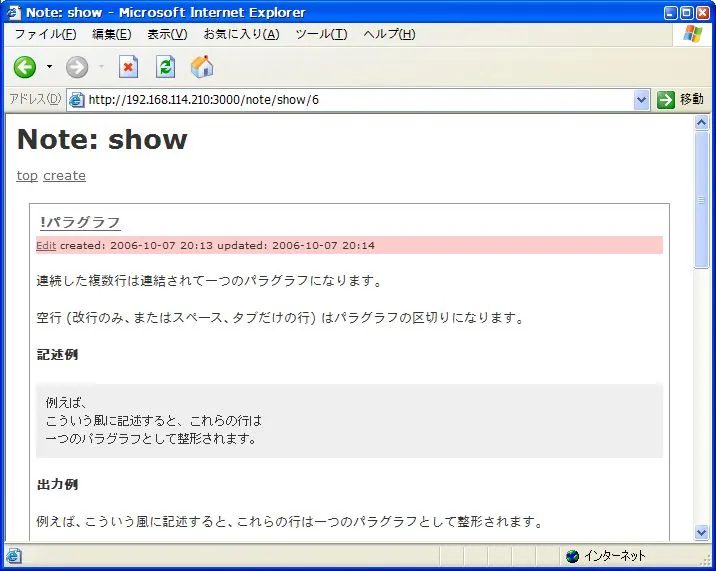
Task: Click the Stop loading page icon
Action: click(x=128, y=67)
